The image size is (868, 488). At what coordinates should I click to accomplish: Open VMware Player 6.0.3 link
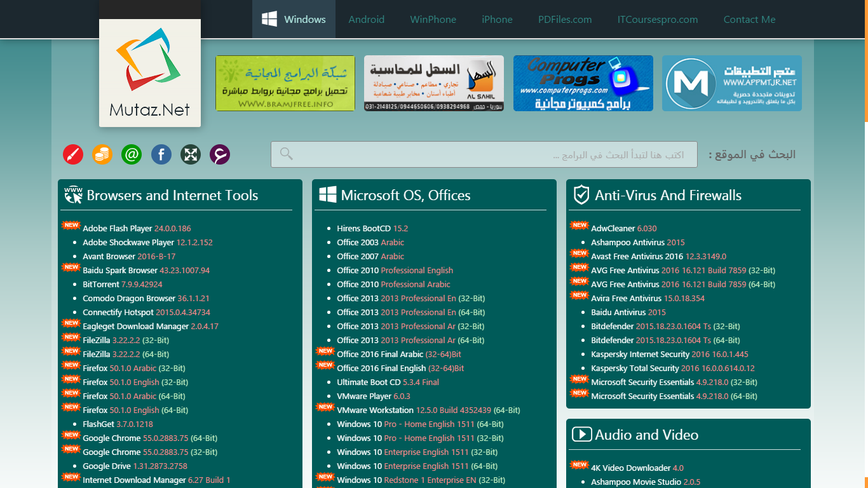[374, 396]
